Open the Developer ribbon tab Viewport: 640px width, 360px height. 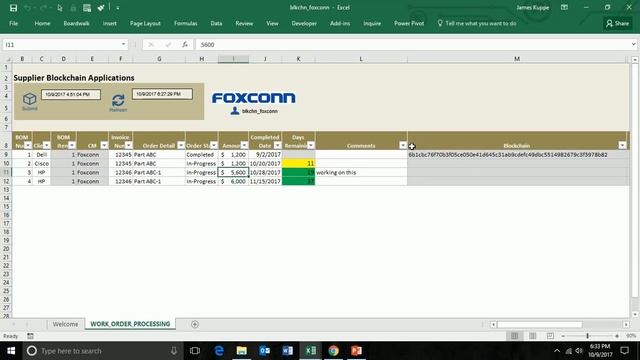pyautogui.click(x=304, y=23)
